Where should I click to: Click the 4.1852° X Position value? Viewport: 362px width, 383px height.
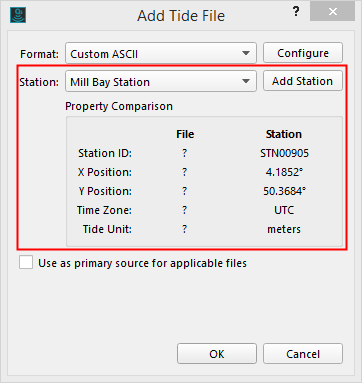coord(284,172)
